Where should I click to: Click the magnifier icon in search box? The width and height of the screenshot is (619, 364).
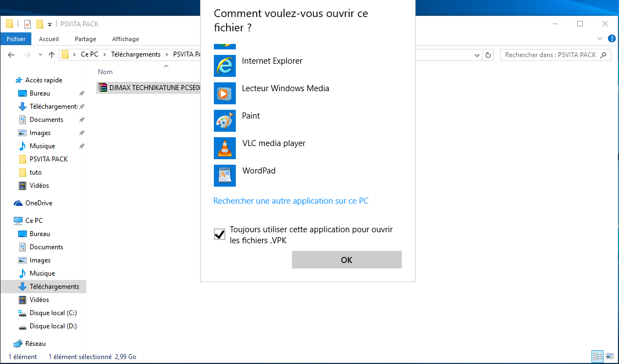(603, 55)
